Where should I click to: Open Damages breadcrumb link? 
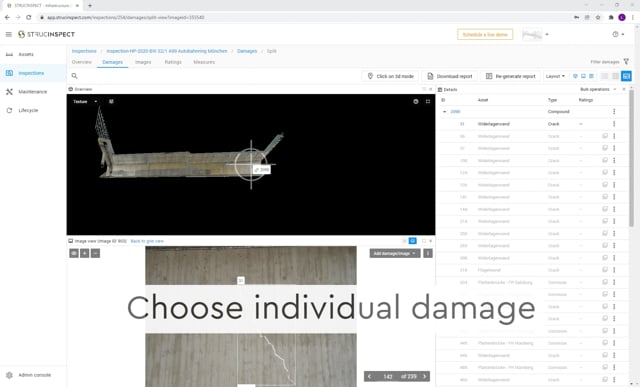point(247,51)
